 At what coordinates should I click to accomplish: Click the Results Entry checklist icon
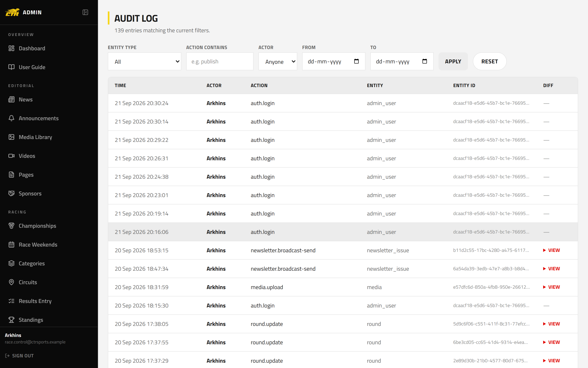point(11,301)
